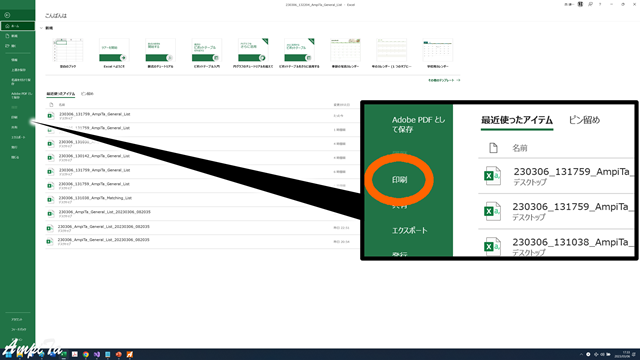Choose 閉じる in the sidebar
Screen dimensions: 640x360
15,157
